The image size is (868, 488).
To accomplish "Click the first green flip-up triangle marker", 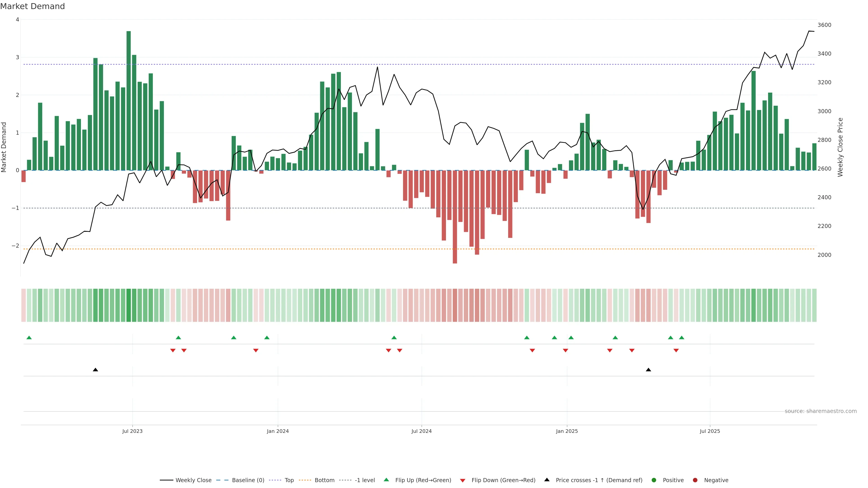I will [29, 338].
